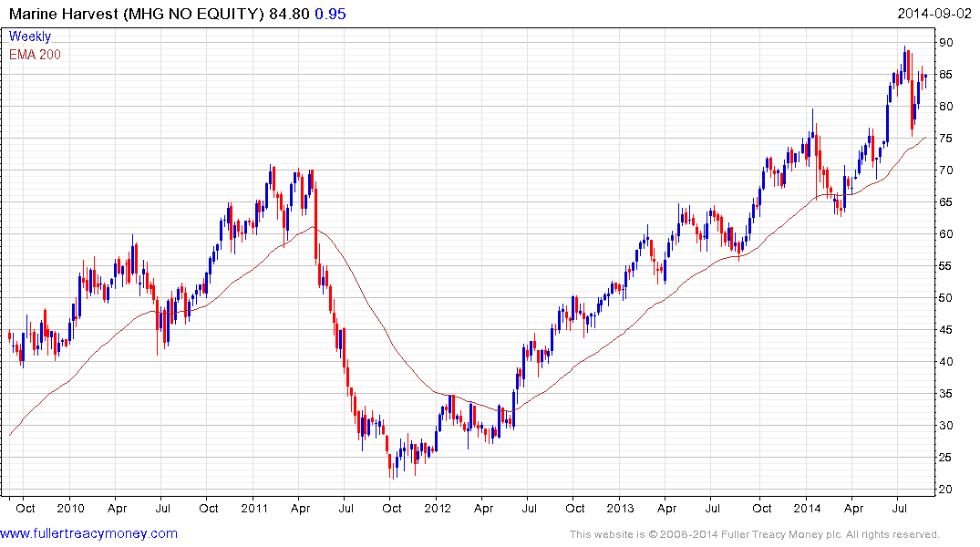Click the copyright notice text
The width and height of the screenshot is (980, 547).
pyautogui.click(x=755, y=534)
